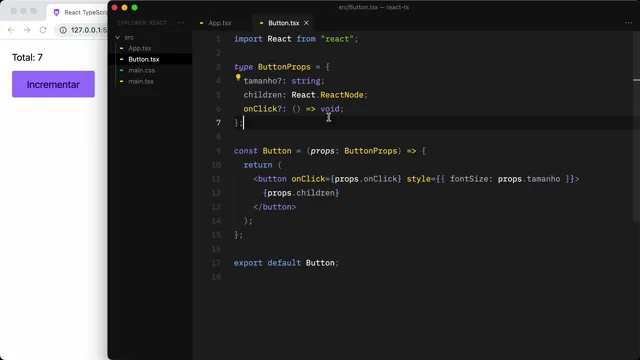Click fontSize in the style attribute
Screen dimensions: 640x360
click(x=469, y=179)
